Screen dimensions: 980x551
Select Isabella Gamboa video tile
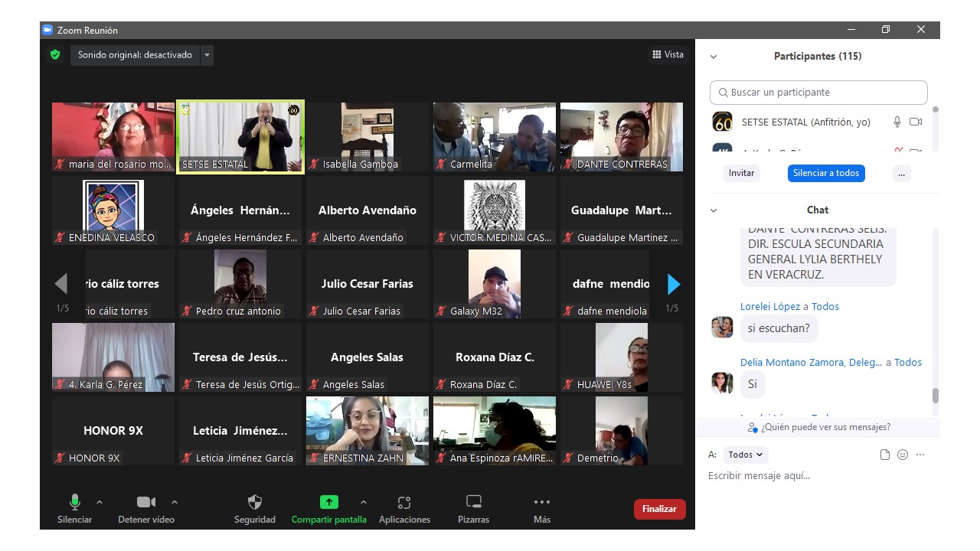[x=367, y=137]
